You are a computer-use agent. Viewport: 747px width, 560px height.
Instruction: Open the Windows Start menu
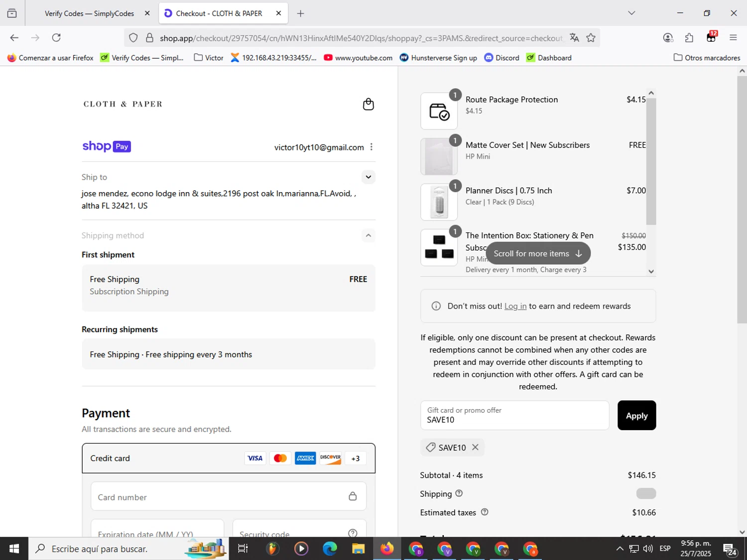point(14,549)
